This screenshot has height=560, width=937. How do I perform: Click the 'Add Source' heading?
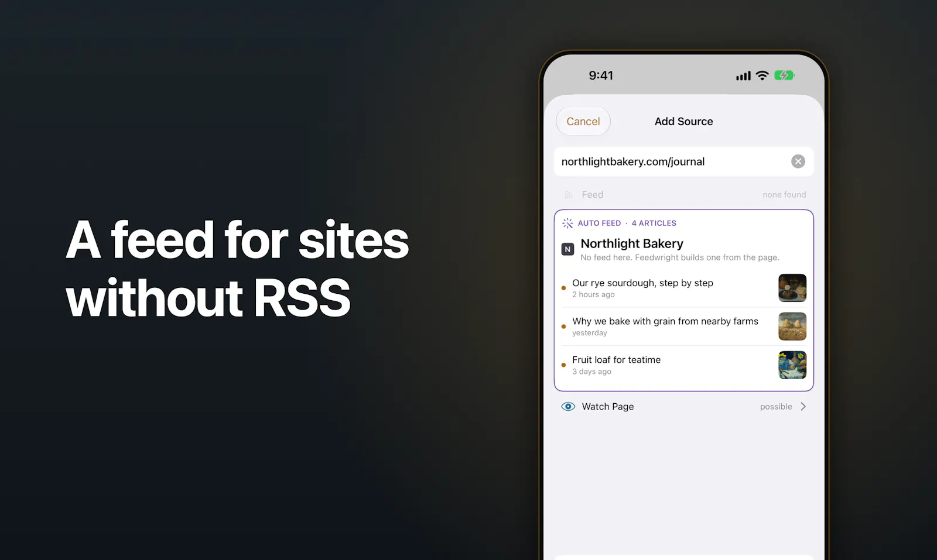click(x=683, y=122)
